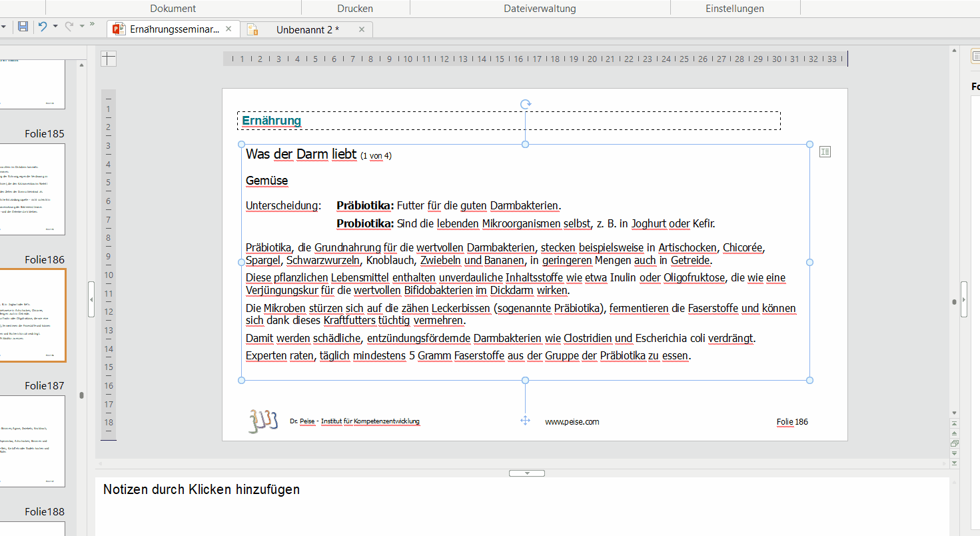980x536 pixels.
Task: Collapse the slide thumbnail panel with its handle
Action: click(91, 299)
